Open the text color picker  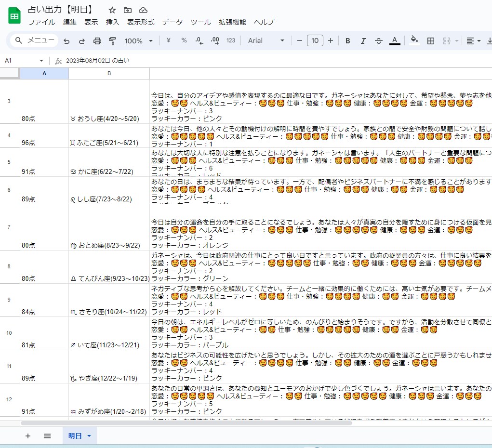coord(395,41)
